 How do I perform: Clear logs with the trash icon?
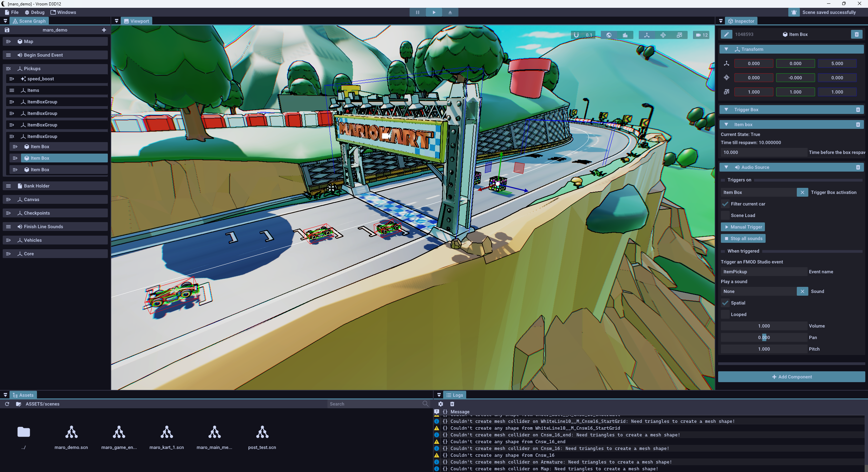pos(452,404)
